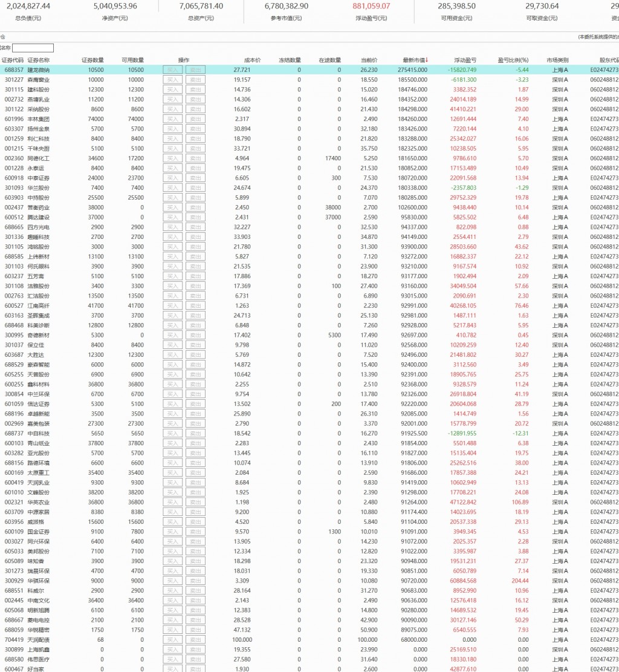Select the quantity 74000 in the 证券数量 column
Screen dimensions: 619x672
96,119
